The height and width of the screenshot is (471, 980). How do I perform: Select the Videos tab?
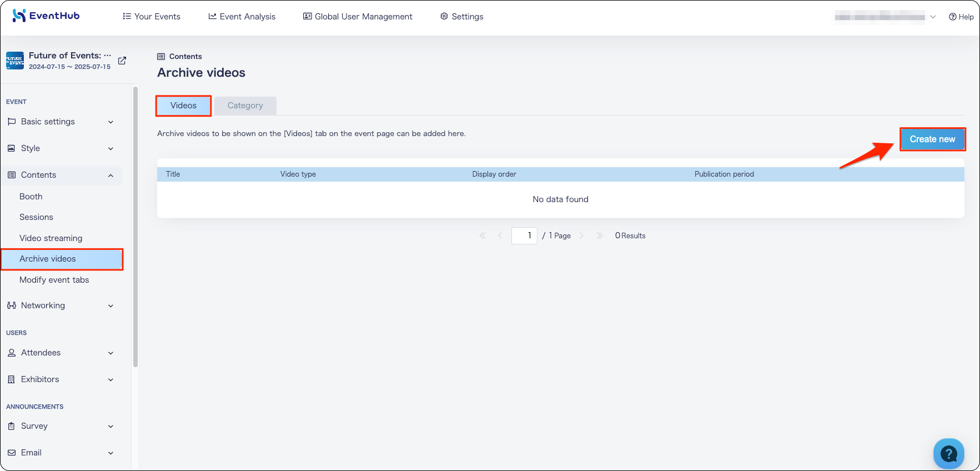(183, 106)
